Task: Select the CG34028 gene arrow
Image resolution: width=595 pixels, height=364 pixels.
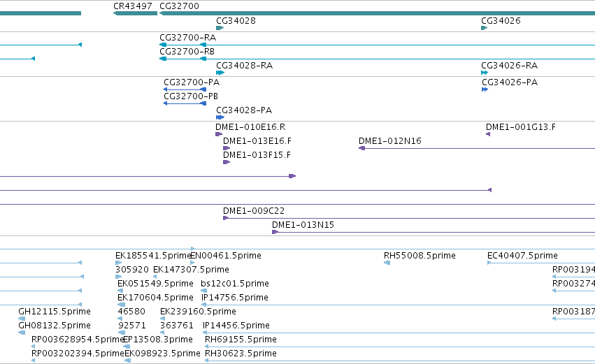Action: point(220,28)
